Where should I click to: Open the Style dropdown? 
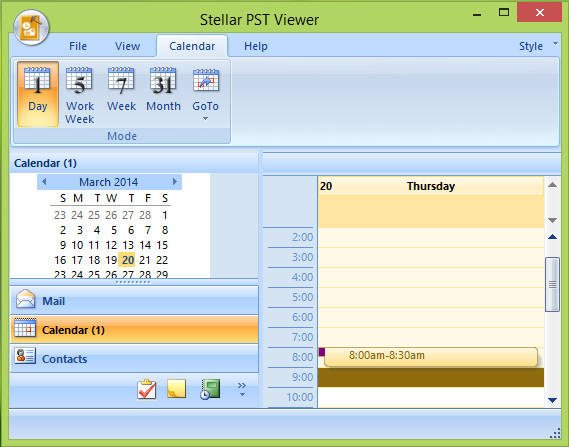click(538, 46)
